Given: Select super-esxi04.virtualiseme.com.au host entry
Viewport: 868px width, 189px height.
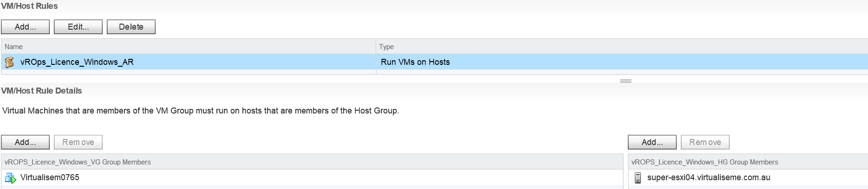Looking at the screenshot, I should pos(709,178).
